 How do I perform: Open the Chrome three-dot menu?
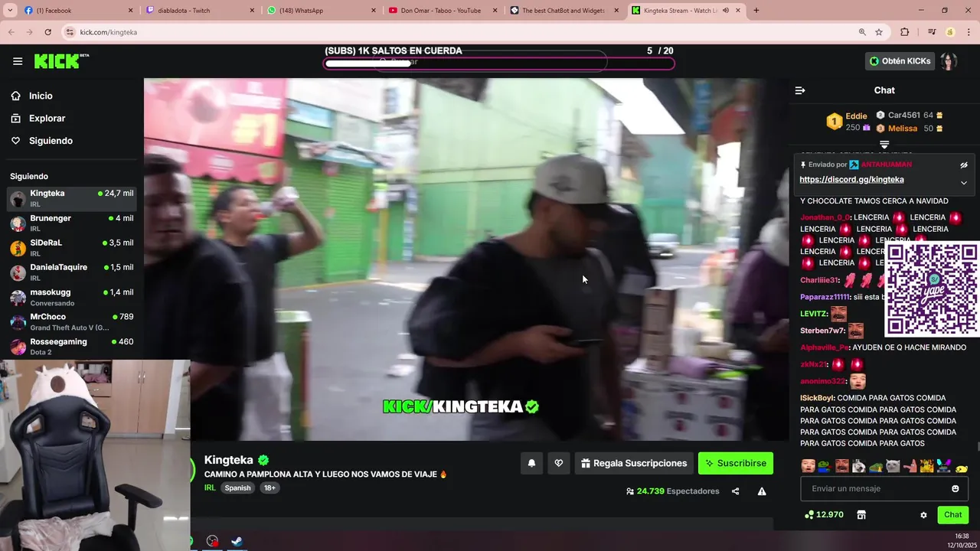[969, 32]
